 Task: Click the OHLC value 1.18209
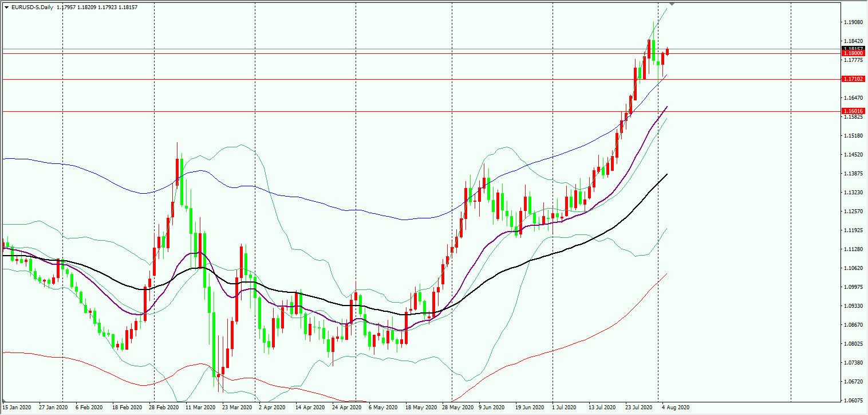click(x=88, y=7)
